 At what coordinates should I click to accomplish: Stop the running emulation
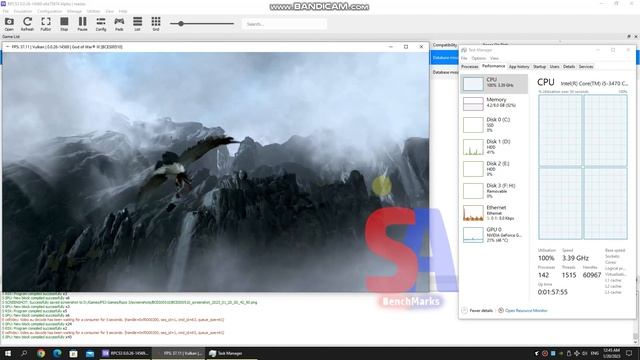64,24
